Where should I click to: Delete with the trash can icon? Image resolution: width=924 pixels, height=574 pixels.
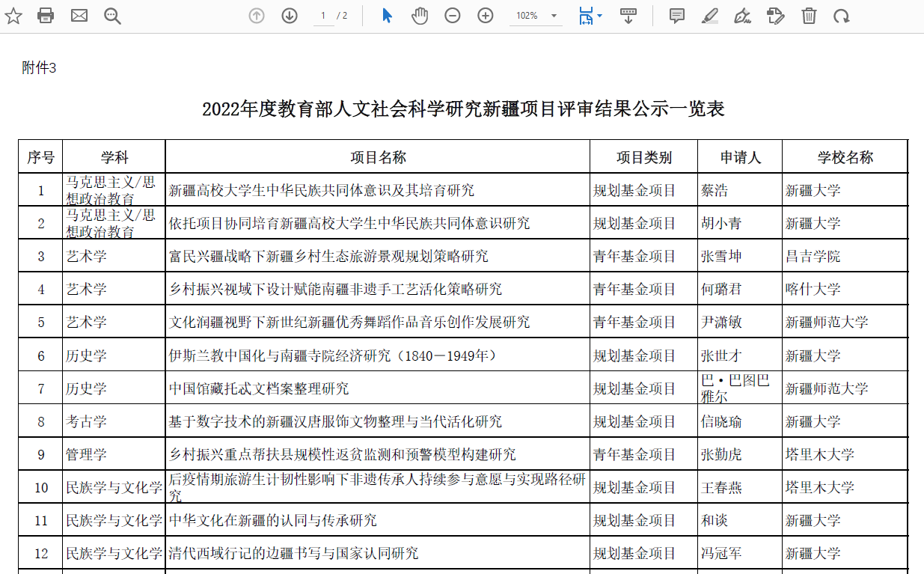pos(809,16)
